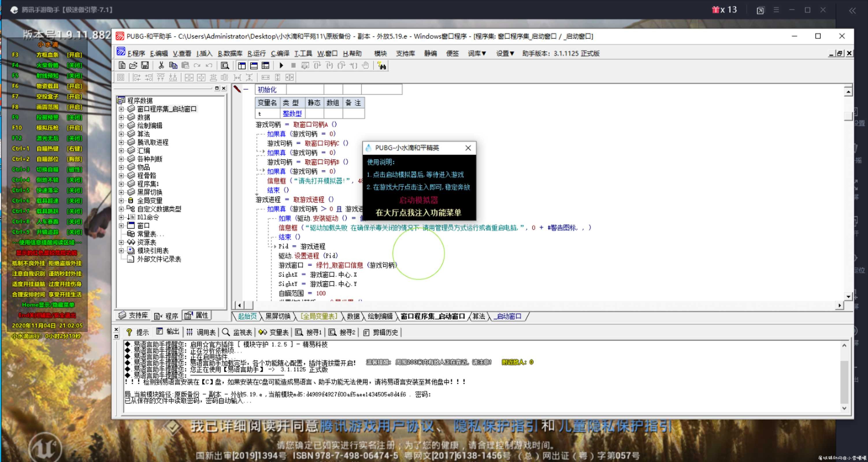Open the T.工具 menu
The height and width of the screenshot is (462, 868).
[303, 53]
